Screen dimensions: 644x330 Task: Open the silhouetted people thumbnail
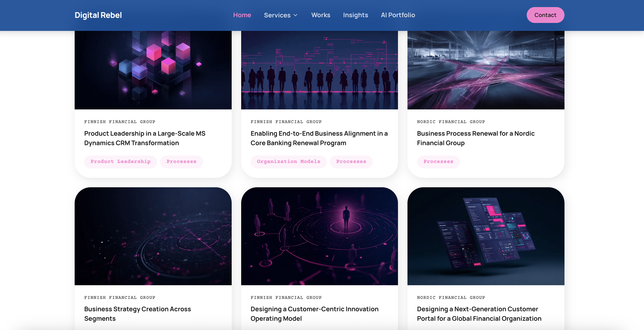point(319,70)
